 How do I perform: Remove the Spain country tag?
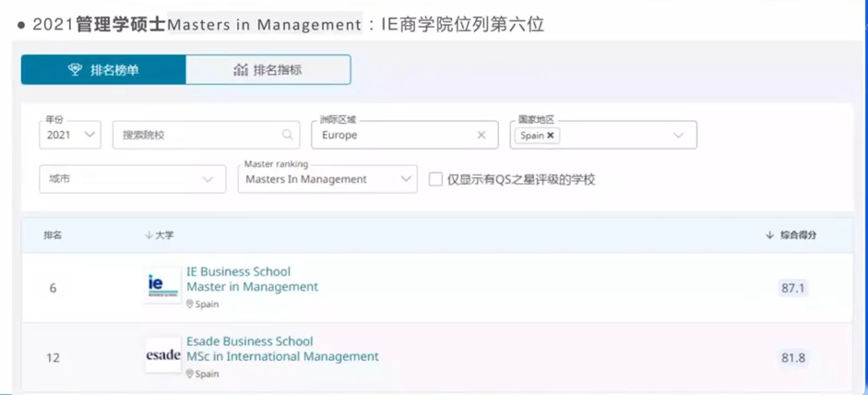pyautogui.click(x=551, y=135)
